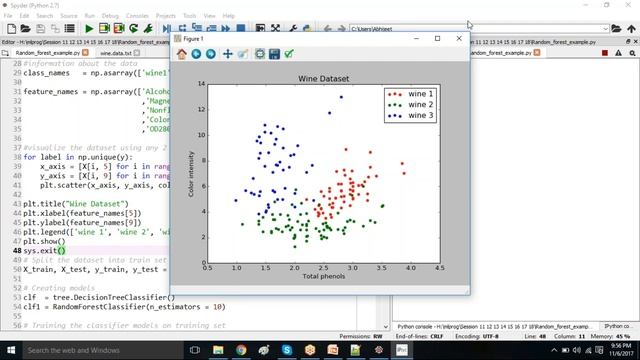This screenshot has height=360, width=640.
Task: Open File Explorer from taskbar
Action: point(218,350)
